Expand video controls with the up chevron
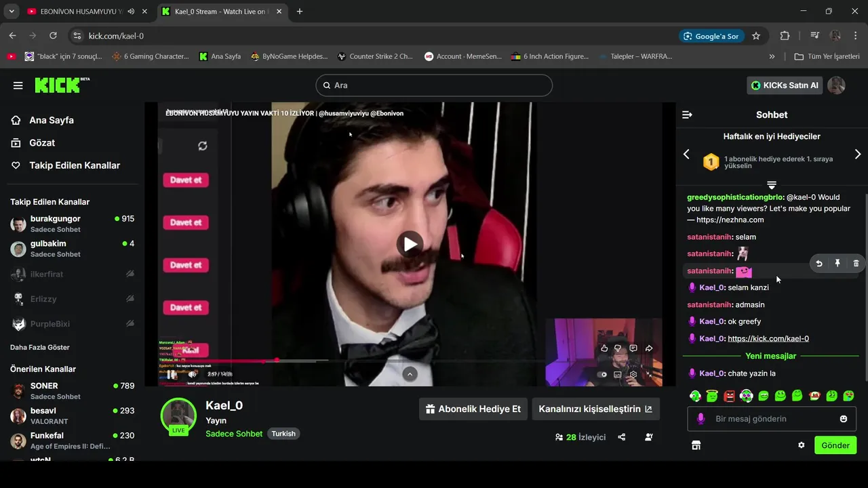 410,373
